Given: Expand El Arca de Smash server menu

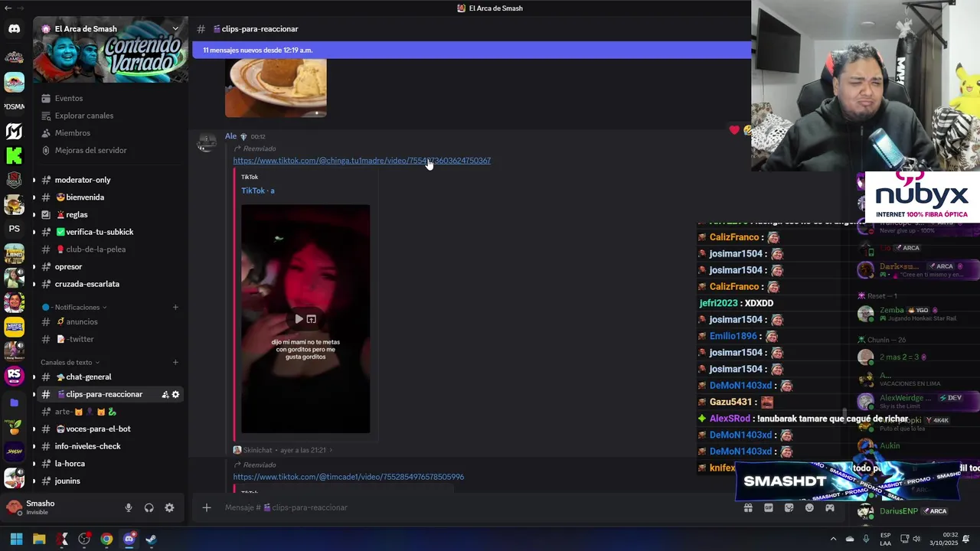Looking at the screenshot, I should tap(175, 29).
